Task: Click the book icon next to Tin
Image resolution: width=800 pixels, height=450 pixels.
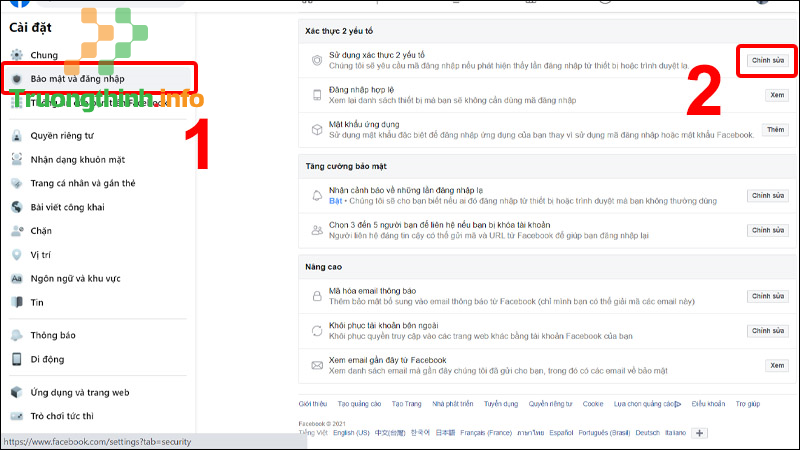Action: click(x=17, y=302)
